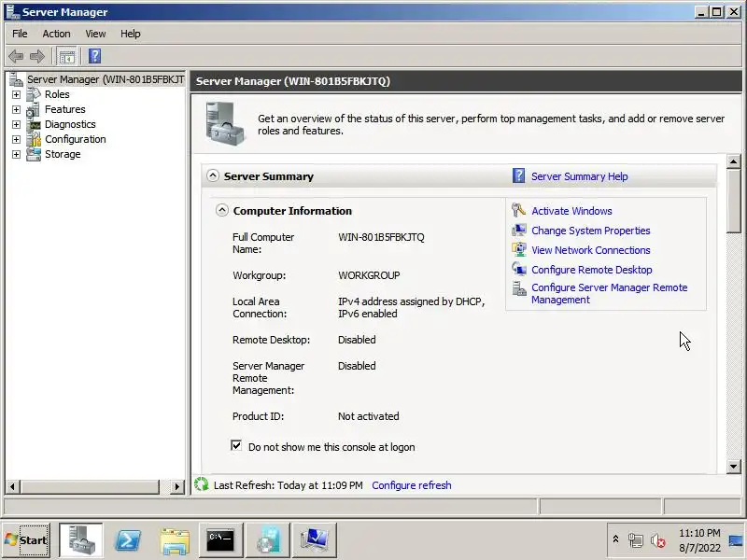Launch Windows PowerShell from the taskbar
This screenshot has width=747, height=560.
(128, 540)
